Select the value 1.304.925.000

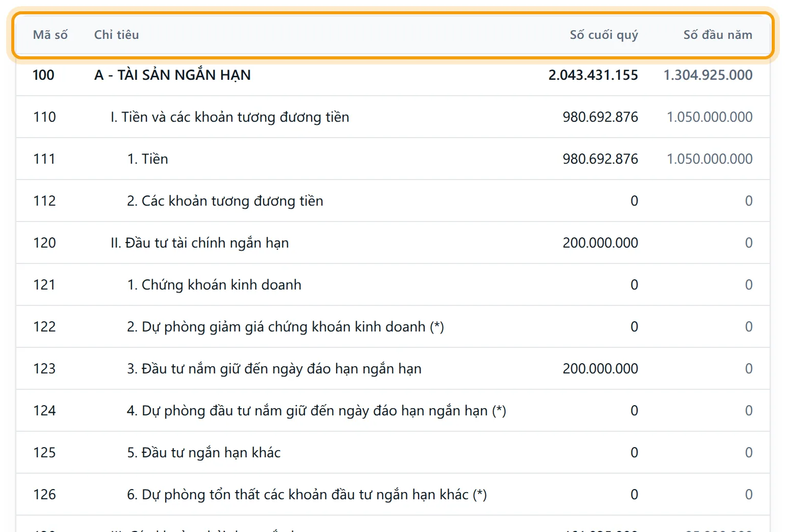[x=708, y=75]
